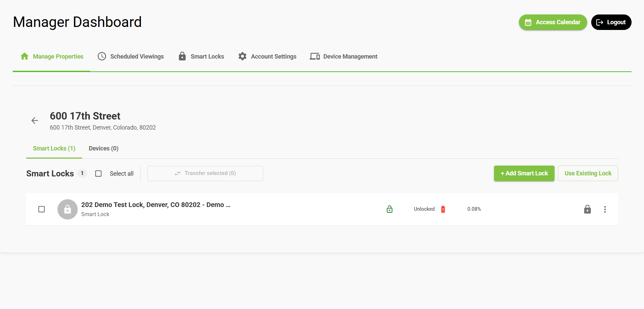Switch to the Account Settings tab

click(267, 57)
